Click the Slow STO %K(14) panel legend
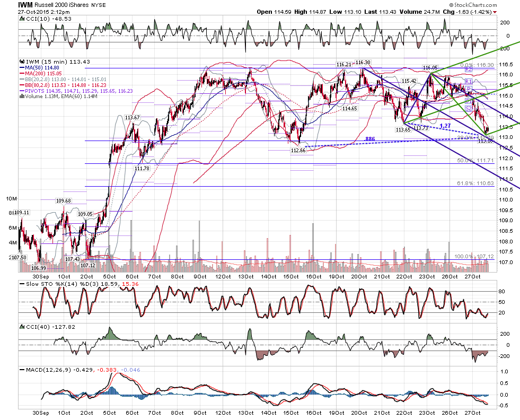Screen dimensions: 520x420 79,284
